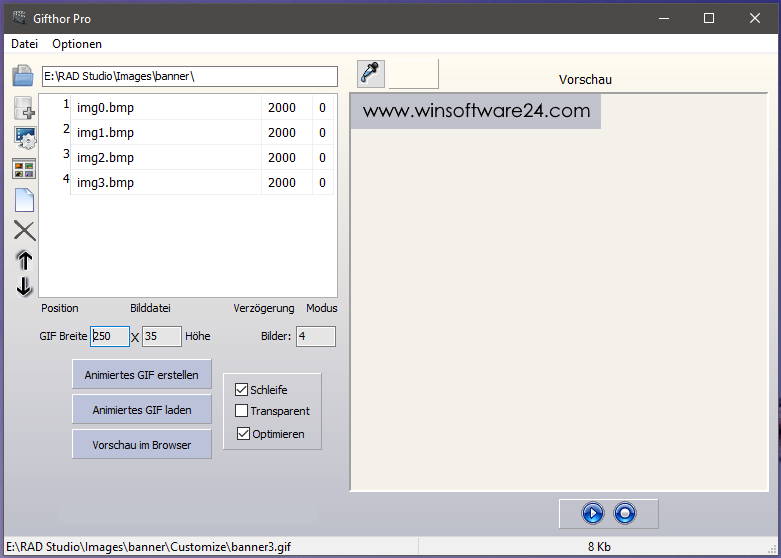Click delay value 2000 for img3.bmp
The width and height of the screenshot is (781, 558).
click(x=282, y=182)
